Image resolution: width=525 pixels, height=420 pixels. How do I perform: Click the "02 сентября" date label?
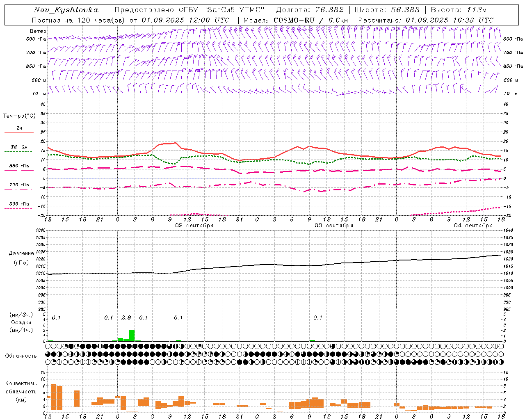pos(194,226)
